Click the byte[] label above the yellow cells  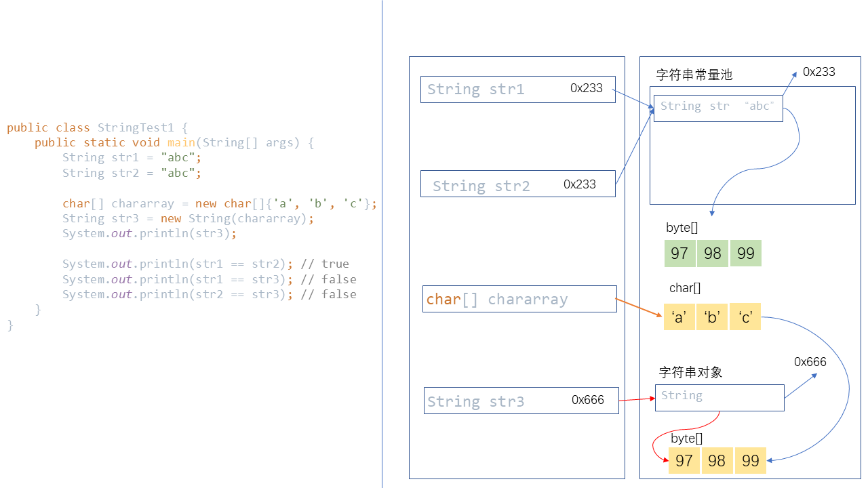point(687,439)
